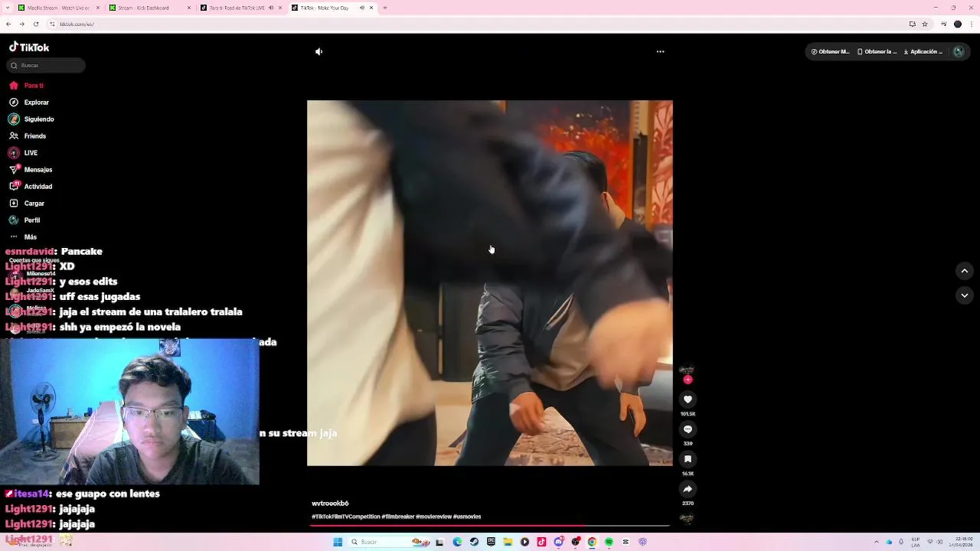Mute the TikTok - Make Your Day tab audio
The height and width of the screenshot is (551, 980).
point(361,8)
